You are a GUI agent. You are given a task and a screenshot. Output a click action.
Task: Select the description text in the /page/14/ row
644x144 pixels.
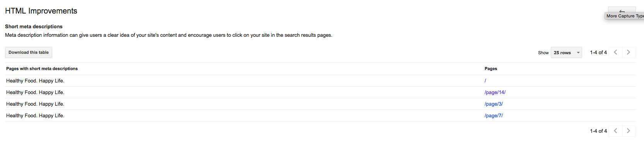(35, 93)
